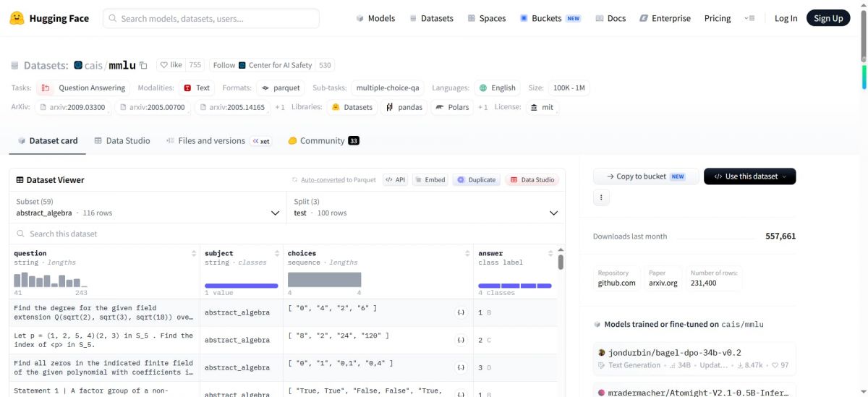Click the answer class label distribution bar

click(x=515, y=286)
